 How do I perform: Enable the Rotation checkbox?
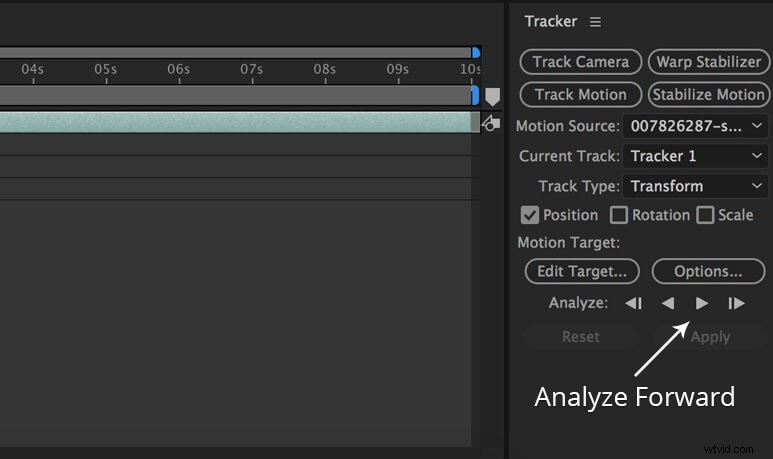[x=619, y=215]
